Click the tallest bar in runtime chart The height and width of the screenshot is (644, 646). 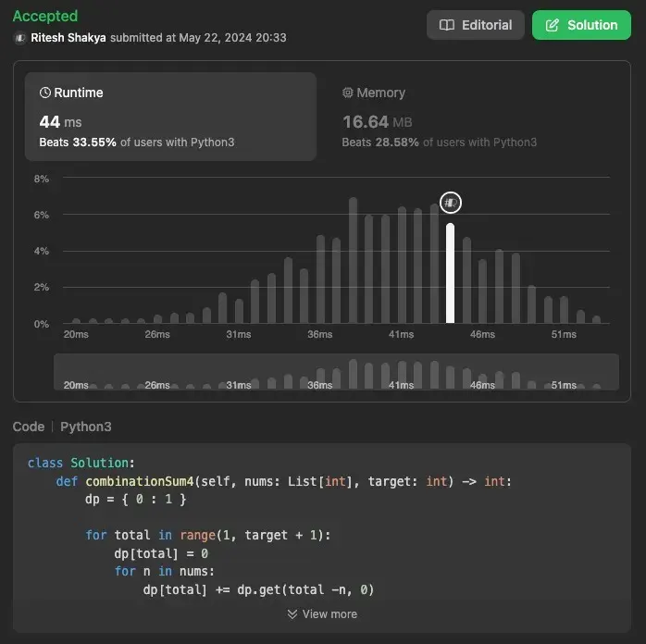[353, 260]
